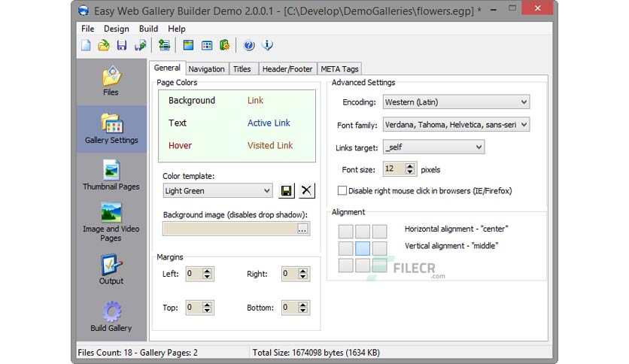
Task: Click the build gallery gear toolbar icon
Action: 225,45
